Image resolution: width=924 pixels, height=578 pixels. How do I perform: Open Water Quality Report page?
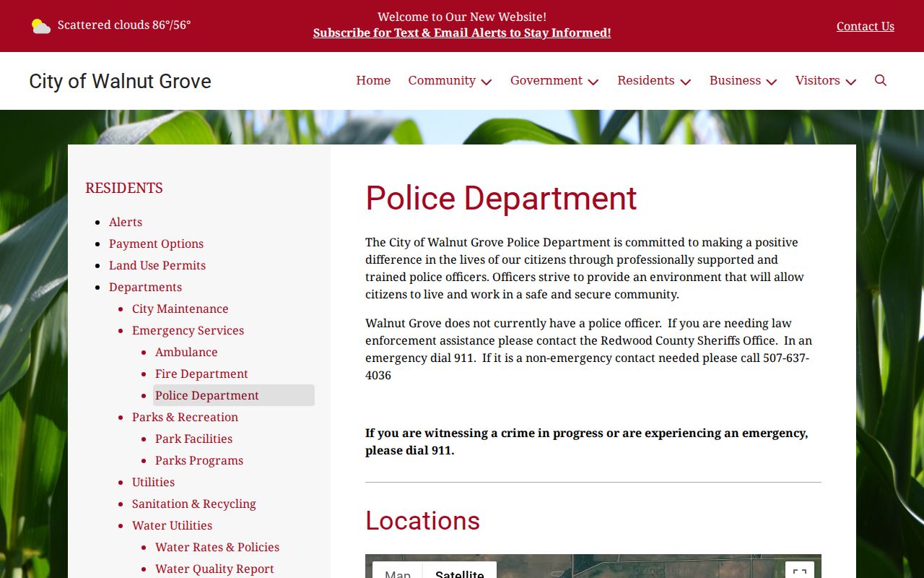pyautogui.click(x=214, y=569)
